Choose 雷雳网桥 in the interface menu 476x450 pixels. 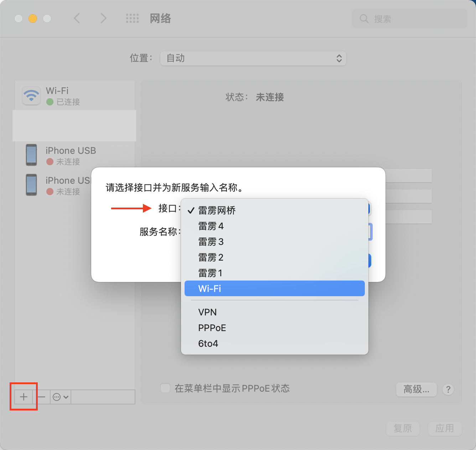(x=217, y=210)
